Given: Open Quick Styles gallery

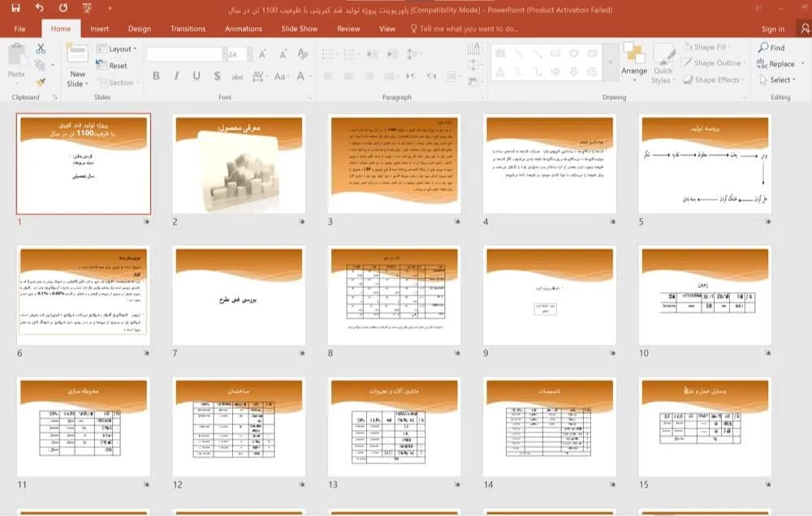Looking at the screenshot, I should (x=663, y=63).
